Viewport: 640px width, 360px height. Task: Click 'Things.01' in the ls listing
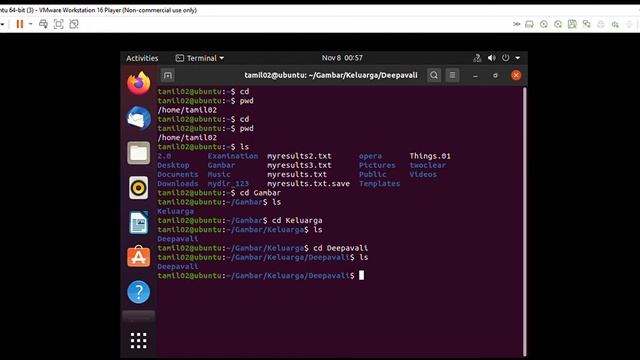(x=430, y=156)
